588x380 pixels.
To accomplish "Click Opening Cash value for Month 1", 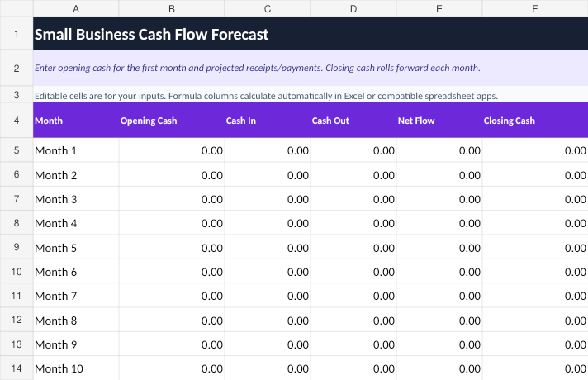I will pos(172,150).
